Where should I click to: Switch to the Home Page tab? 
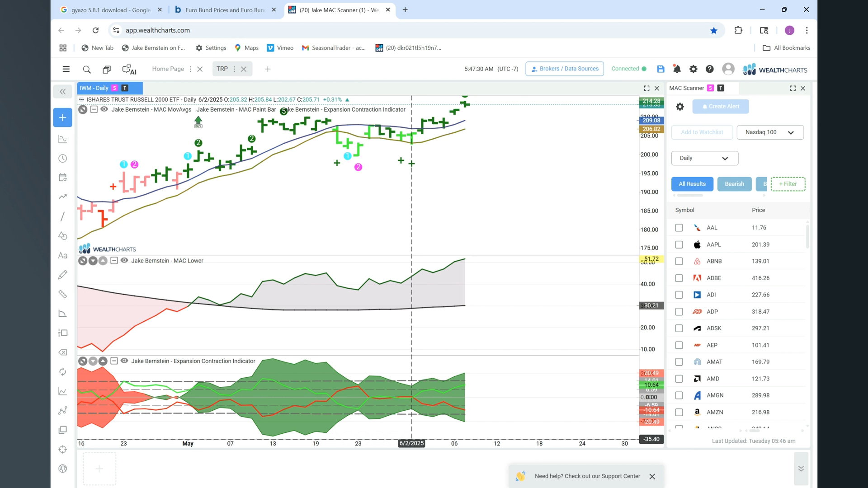(168, 69)
